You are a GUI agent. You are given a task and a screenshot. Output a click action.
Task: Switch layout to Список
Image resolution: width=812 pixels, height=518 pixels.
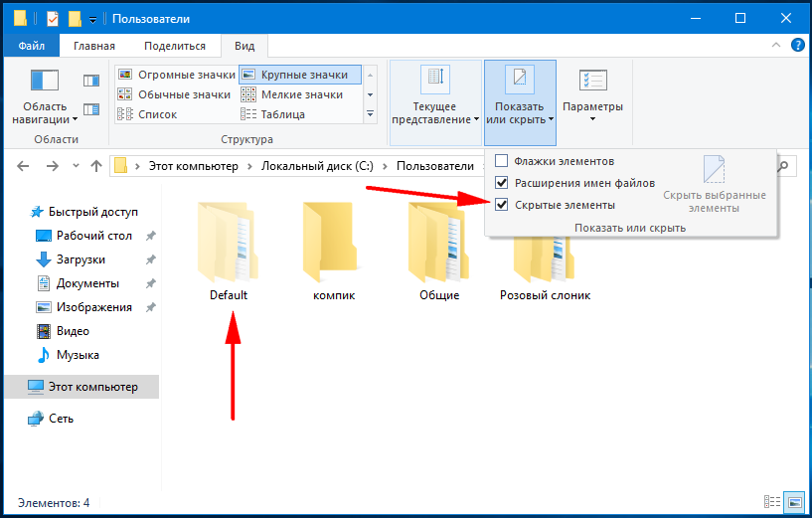(147, 114)
